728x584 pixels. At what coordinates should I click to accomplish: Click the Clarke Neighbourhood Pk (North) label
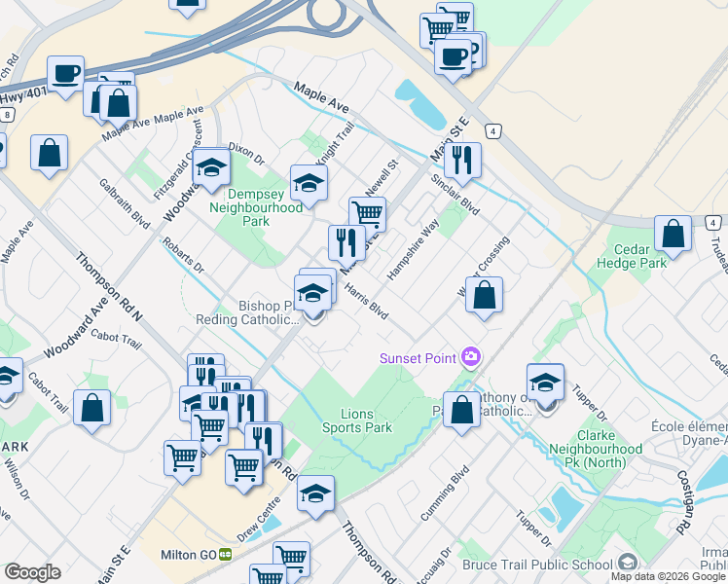click(x=596, y=449)
